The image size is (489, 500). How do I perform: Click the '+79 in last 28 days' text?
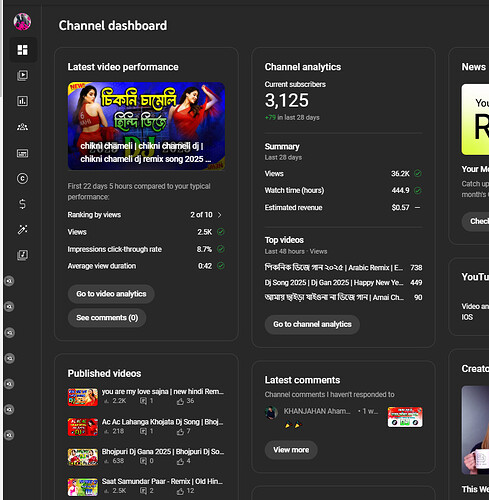[292, 117]
